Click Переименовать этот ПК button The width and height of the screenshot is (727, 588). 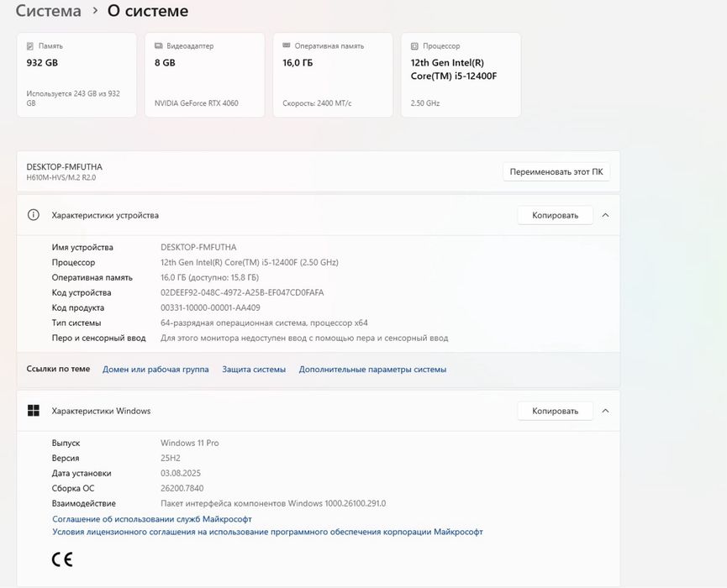556,172
